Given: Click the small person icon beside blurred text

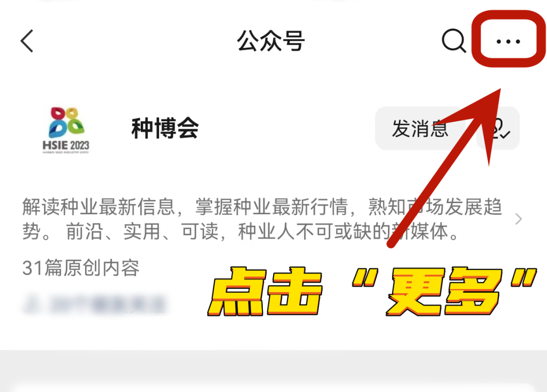Looking at the screenshot, I should [31, 304].
